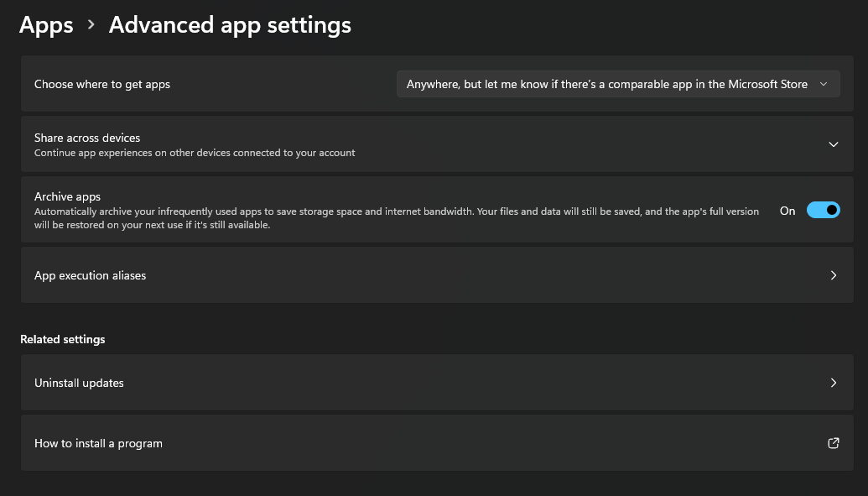Open the How to install a program link
The width and height of the screenshot is (868, 496).
click(98, 443)
